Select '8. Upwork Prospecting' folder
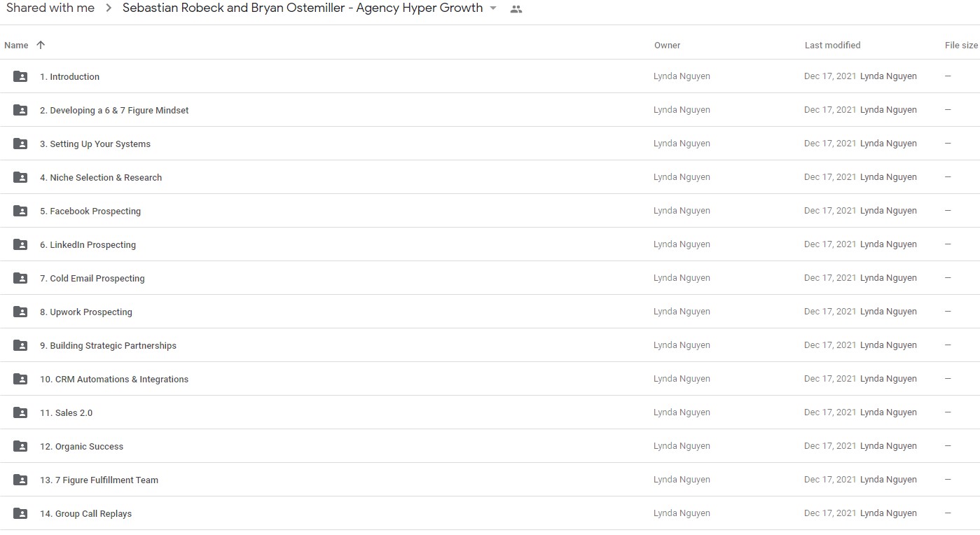 86,312
